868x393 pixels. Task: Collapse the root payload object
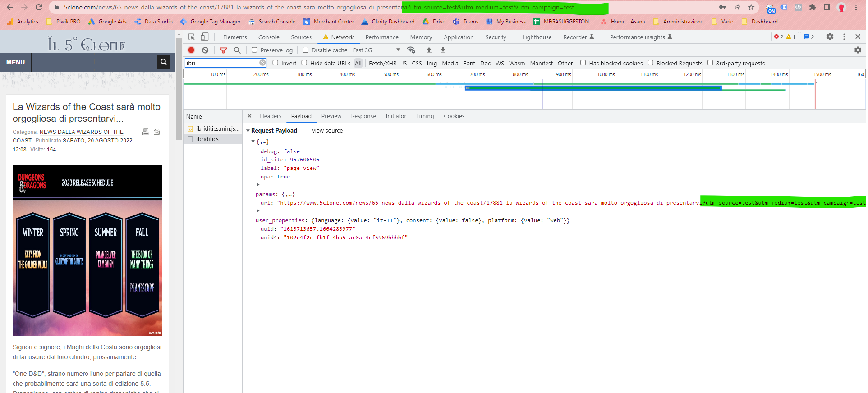[x=253, y=142]
